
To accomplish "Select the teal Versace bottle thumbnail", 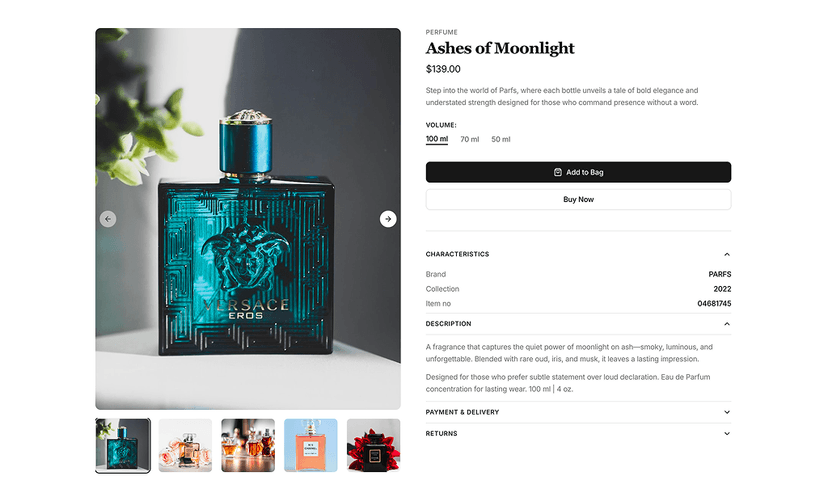I will pyautogui.click(x=123, y=446).
